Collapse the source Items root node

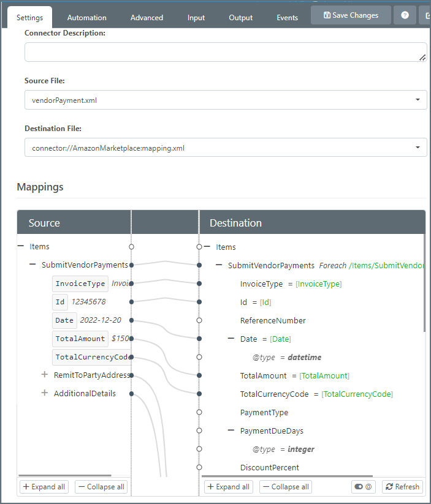tap(21, 246)
